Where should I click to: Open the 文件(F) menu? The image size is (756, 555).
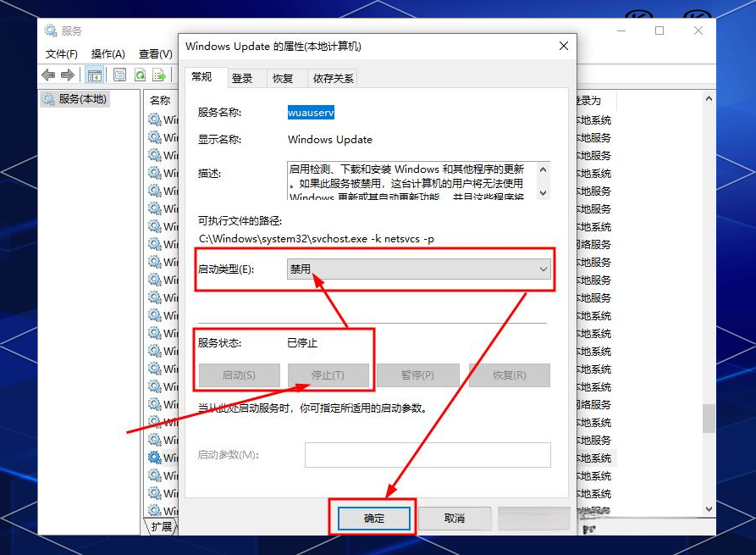[x=61, y=54]
